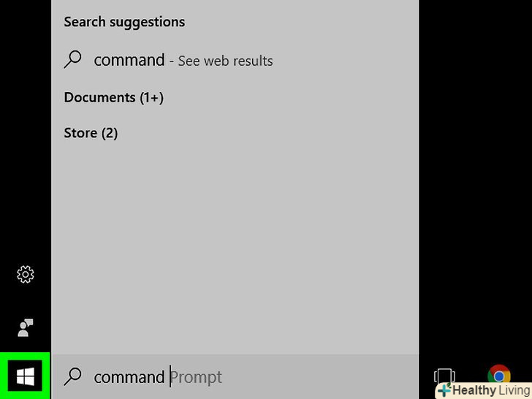Click "See web results" text
The image size is (532, 399).
[225, 61]
